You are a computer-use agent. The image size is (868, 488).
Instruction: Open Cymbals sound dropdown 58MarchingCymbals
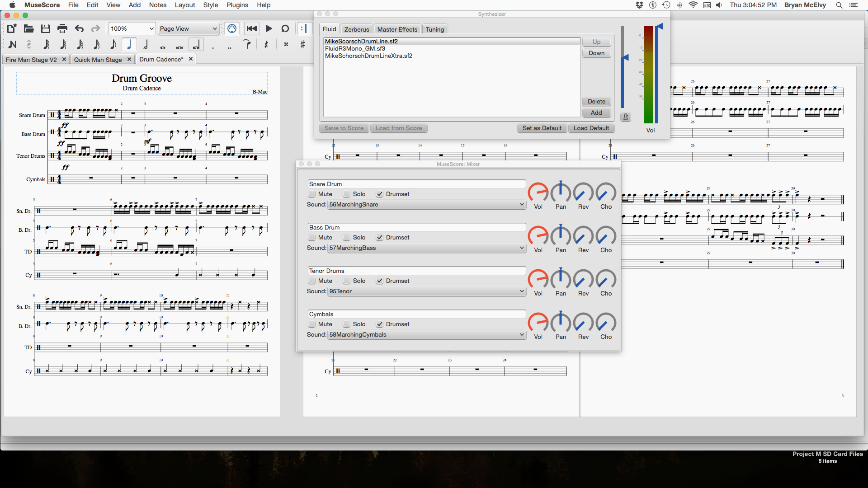click(427, 335)
